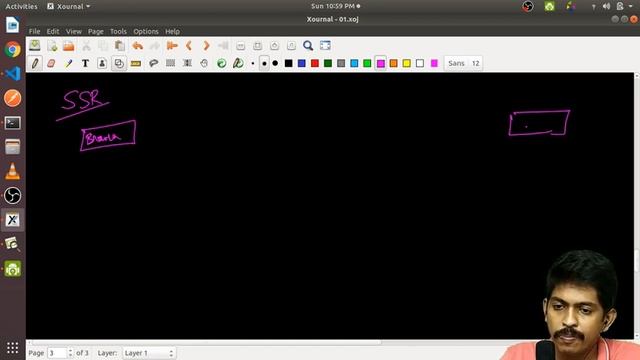Viewport: 640px width, 360px height.
Task: Click the Zoom in icon
Action: click(x=274, y=46)
